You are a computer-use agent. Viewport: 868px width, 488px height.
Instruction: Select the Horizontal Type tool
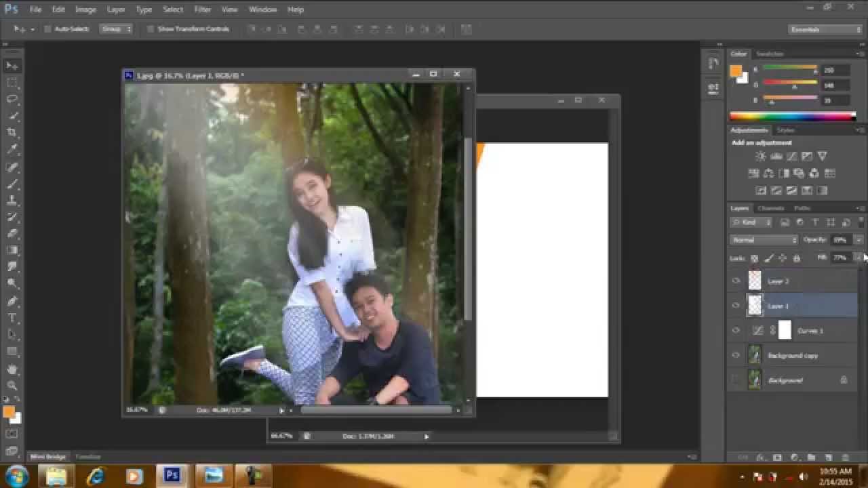pos(12,318)
